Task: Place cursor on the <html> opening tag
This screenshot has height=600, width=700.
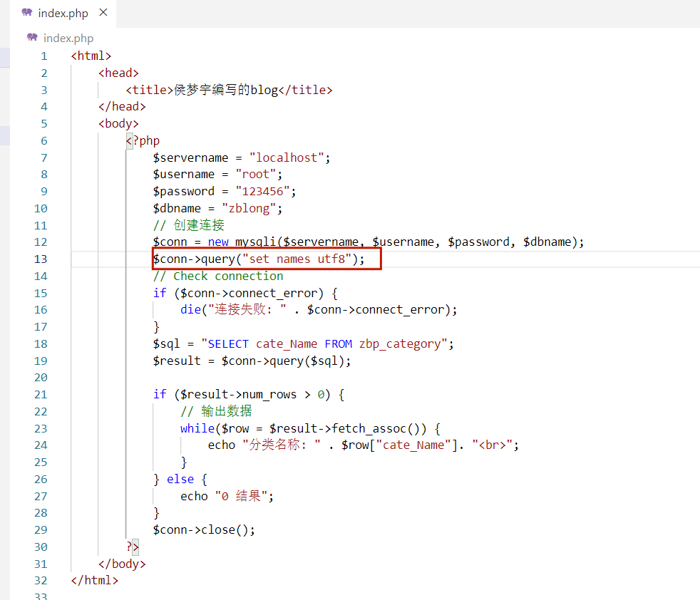Action: pyautogui.click(x=91, y=56)
